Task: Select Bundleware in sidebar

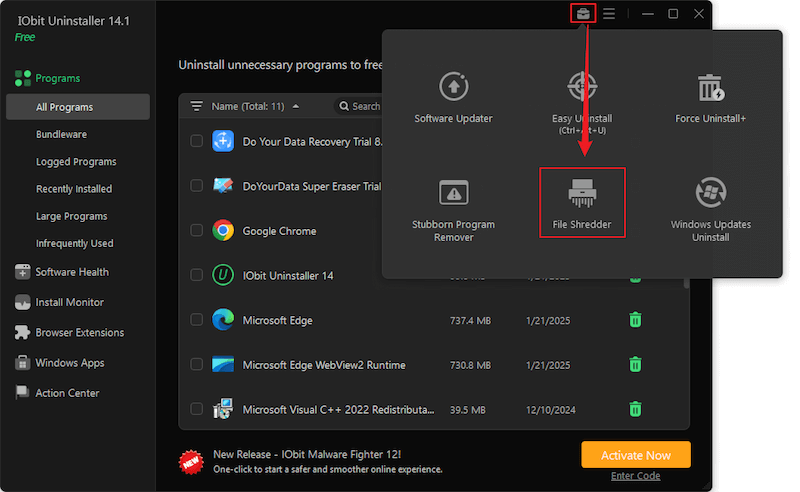Action: pos(61,134)
